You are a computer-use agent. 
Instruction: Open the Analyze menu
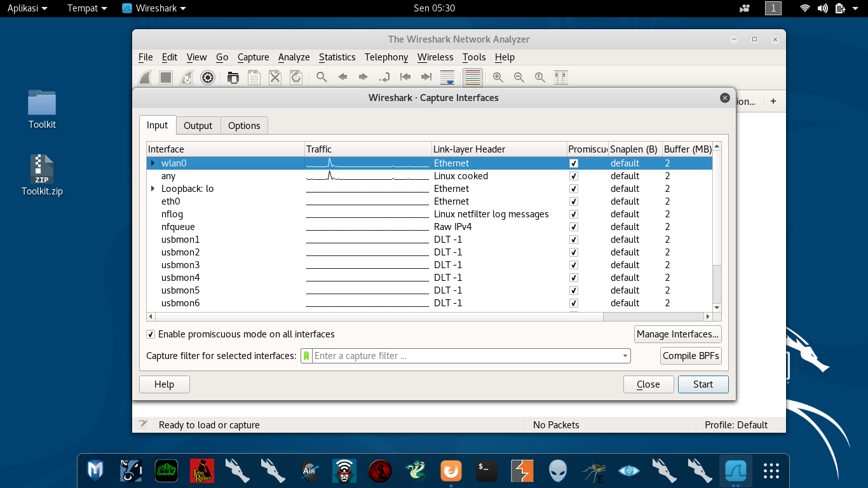(294, 57)
